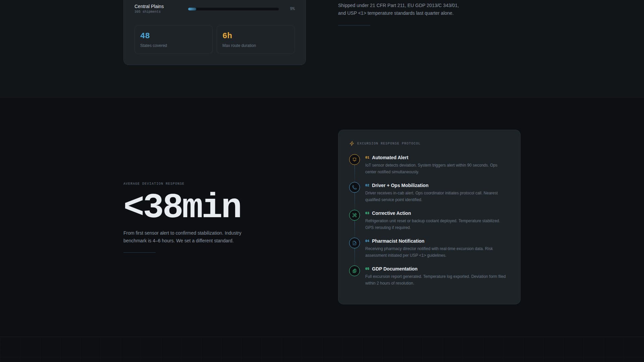Image resolution: width=644 pixels, height=362 pixels.
Task: Click the Average Deviation Response label
Action: point(154,183)
